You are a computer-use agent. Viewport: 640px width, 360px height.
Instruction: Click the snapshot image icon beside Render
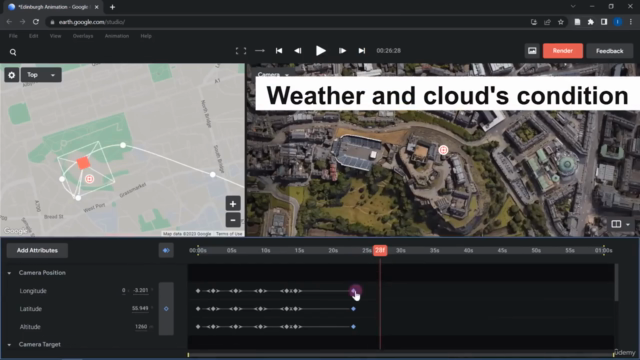click(x=532, y=51)
